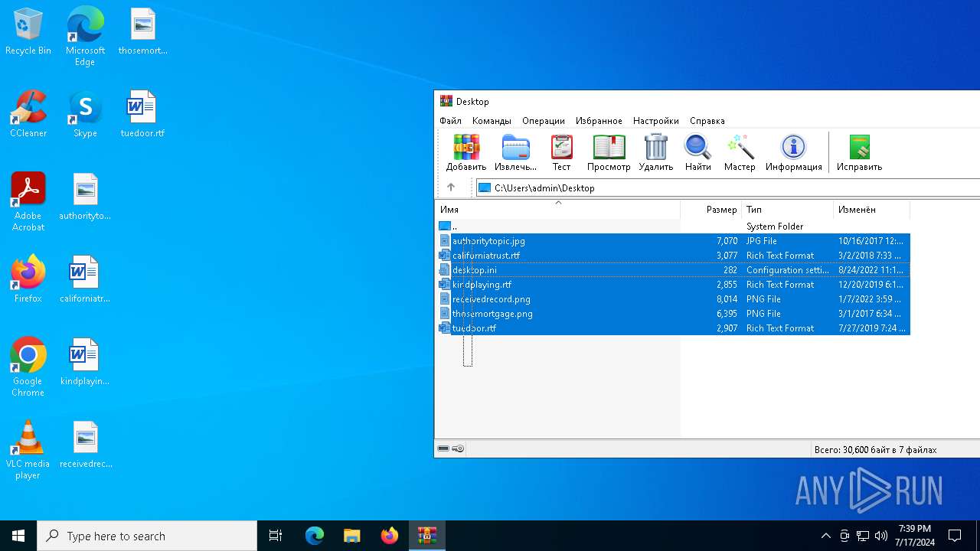980x551 pixels.
Task: Select californiatrust.rtf in the file list
Action: click(674, 256)
